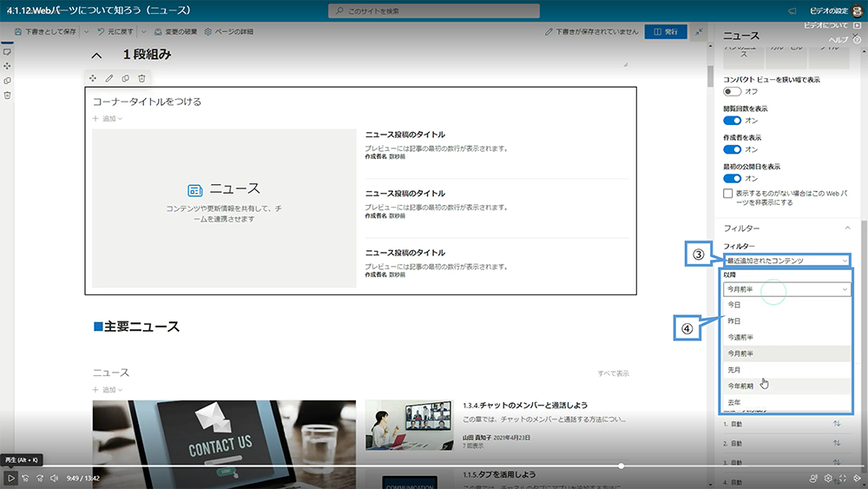Select 先月 from the dropdown list
This screenshot has height=489, width=868.
[x=786, y=369]
